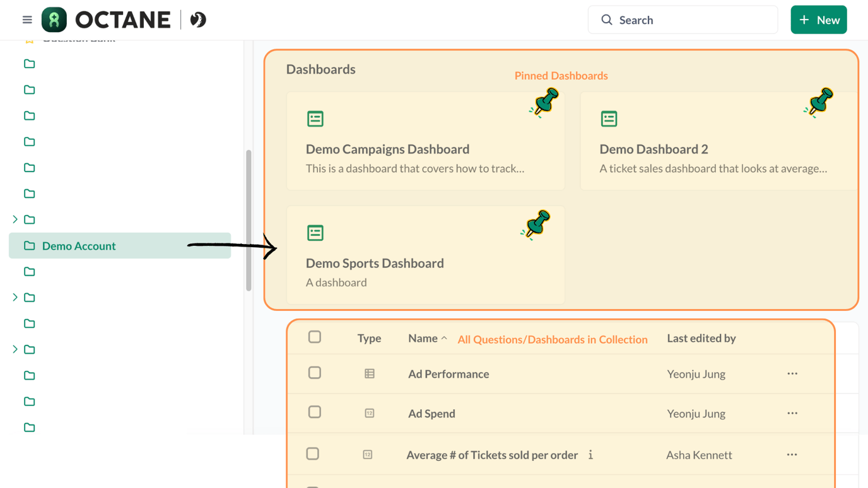Open the hamburger sidebar menu

(27, 20)
